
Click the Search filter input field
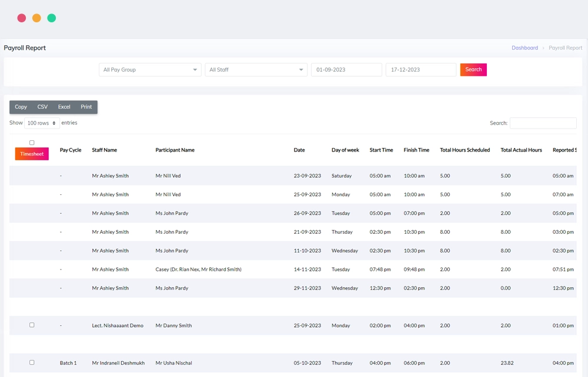coord(543,123)
